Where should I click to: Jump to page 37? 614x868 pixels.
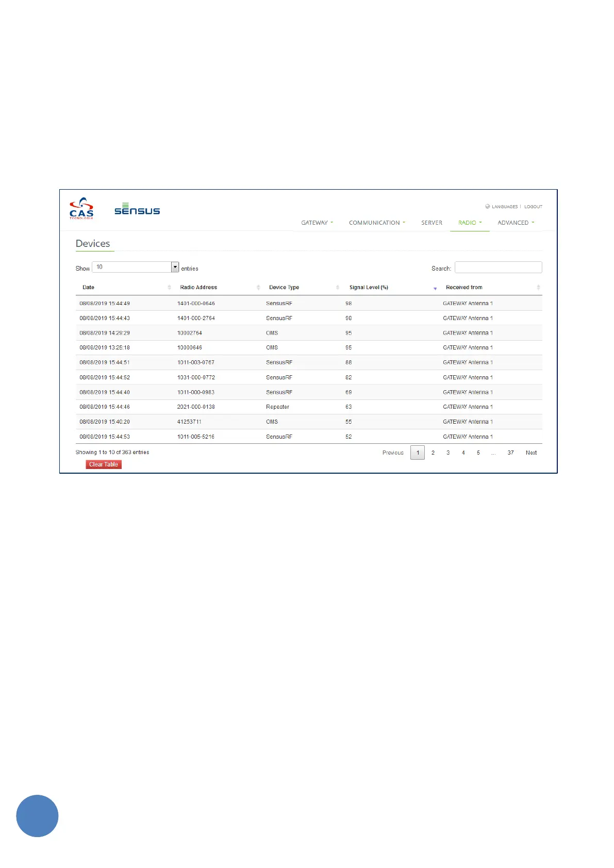pyautogui.click(x=510, y=453)
